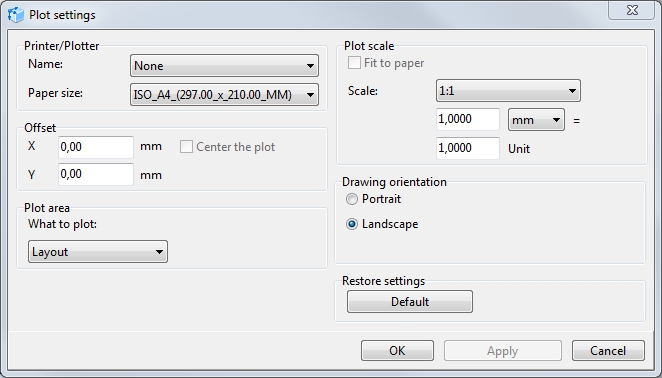Toggle the Fit to paper checkbox
This screenshot has width=662, height=378.
click(x=354, y=63)
